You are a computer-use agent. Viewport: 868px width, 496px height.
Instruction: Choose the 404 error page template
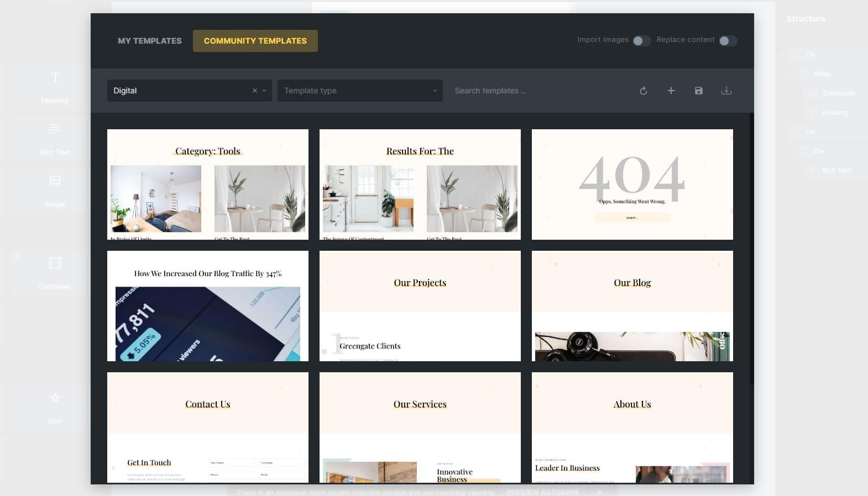[x=632, y=184]
